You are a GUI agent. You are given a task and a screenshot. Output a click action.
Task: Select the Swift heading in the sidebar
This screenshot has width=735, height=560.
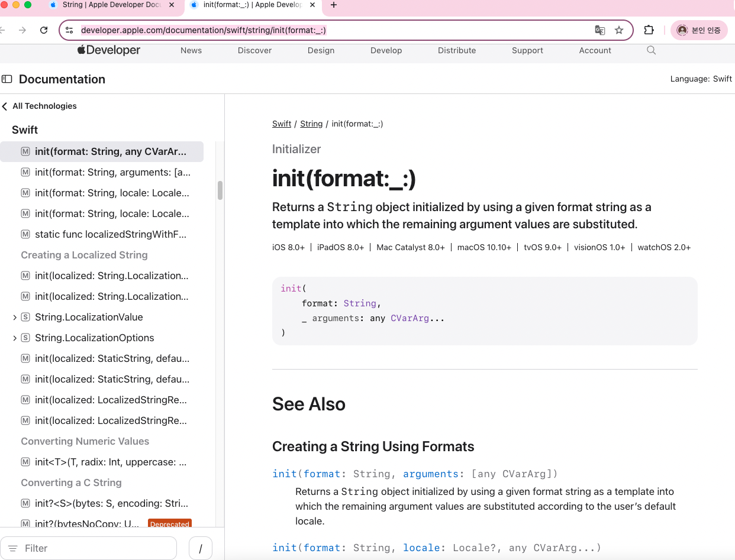(x=25, y=130)
